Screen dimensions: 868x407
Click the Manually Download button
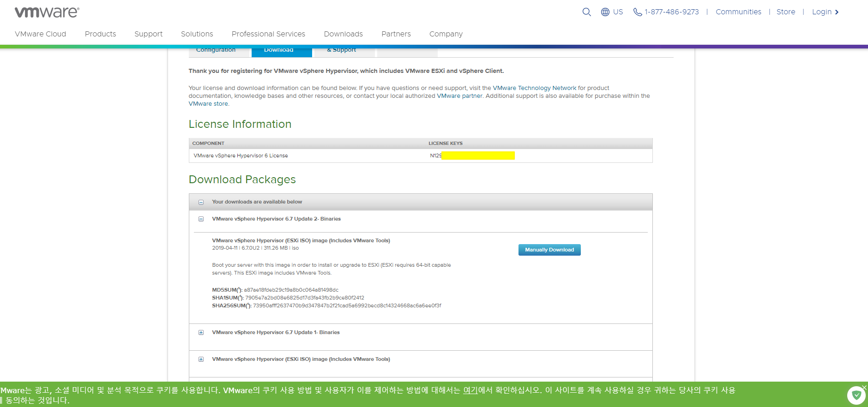pos(549,250)
